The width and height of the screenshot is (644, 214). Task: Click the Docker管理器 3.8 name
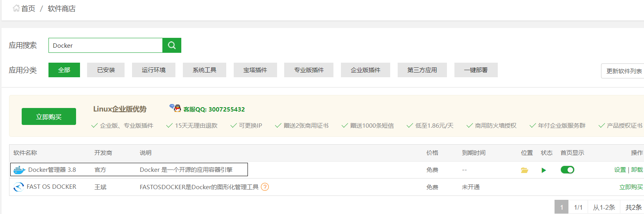52,170
